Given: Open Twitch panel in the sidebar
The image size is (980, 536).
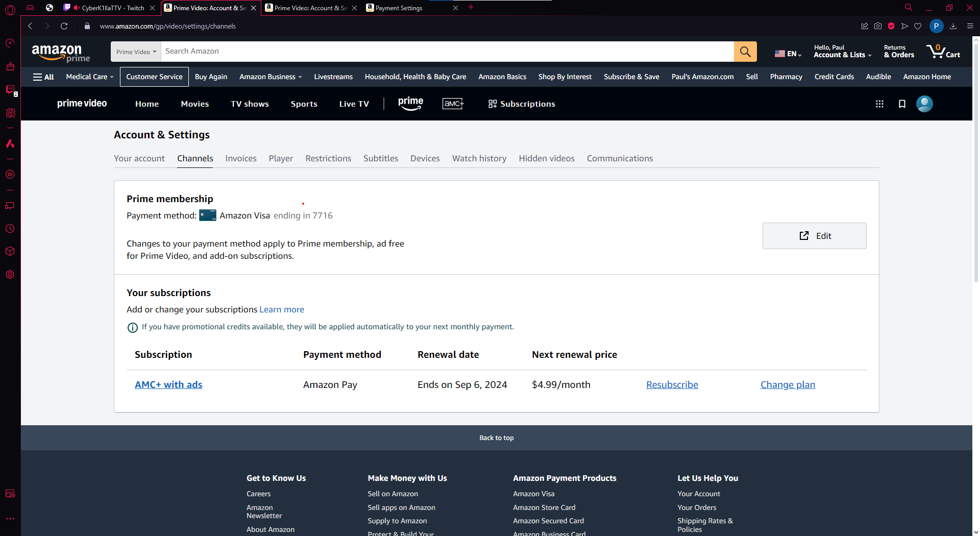Looking at the screenshot, I should click(10, 90).
